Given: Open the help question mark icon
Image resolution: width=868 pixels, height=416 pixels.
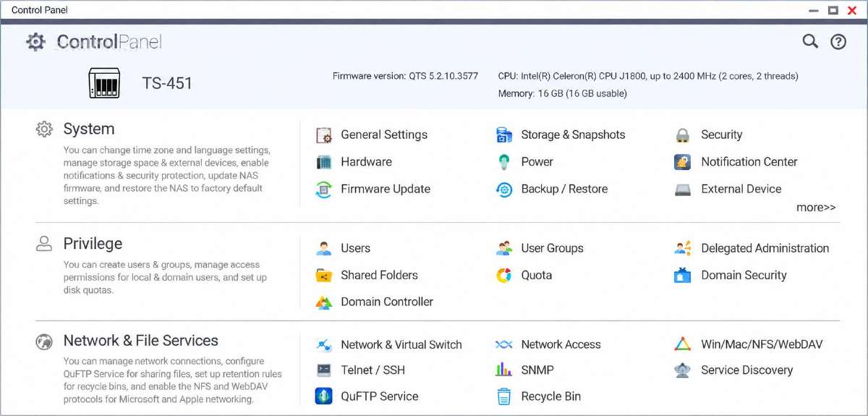Looking at the screenshot, I should tap(838, 42).
